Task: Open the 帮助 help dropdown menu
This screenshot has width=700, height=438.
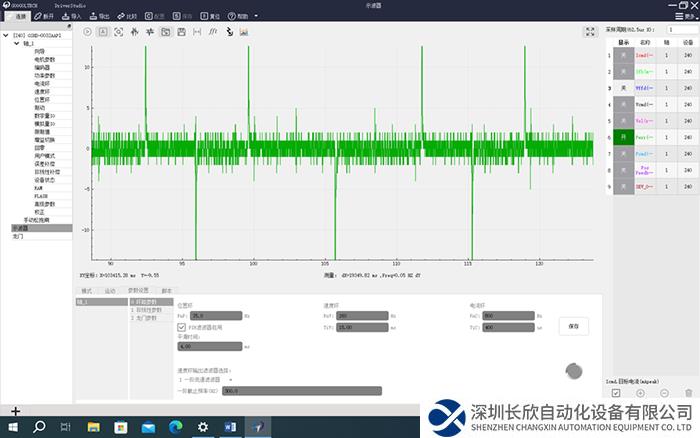Action: point(242,17)
